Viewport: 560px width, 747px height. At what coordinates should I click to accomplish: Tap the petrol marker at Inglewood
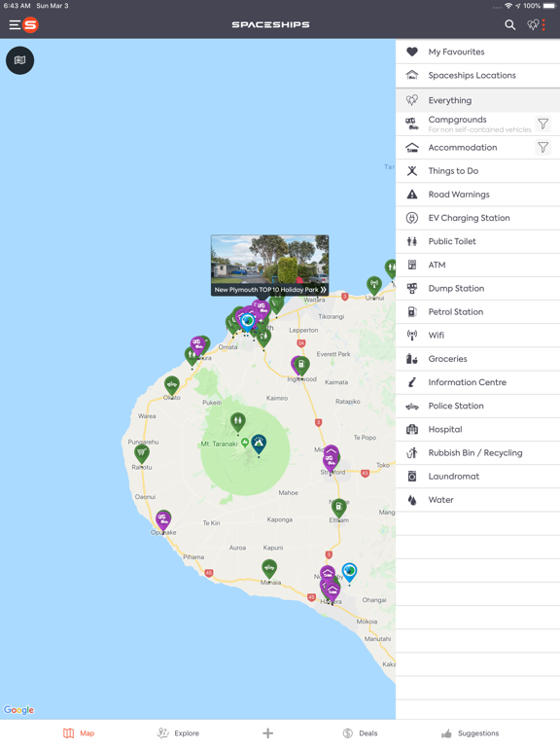[x=301, y=367]
